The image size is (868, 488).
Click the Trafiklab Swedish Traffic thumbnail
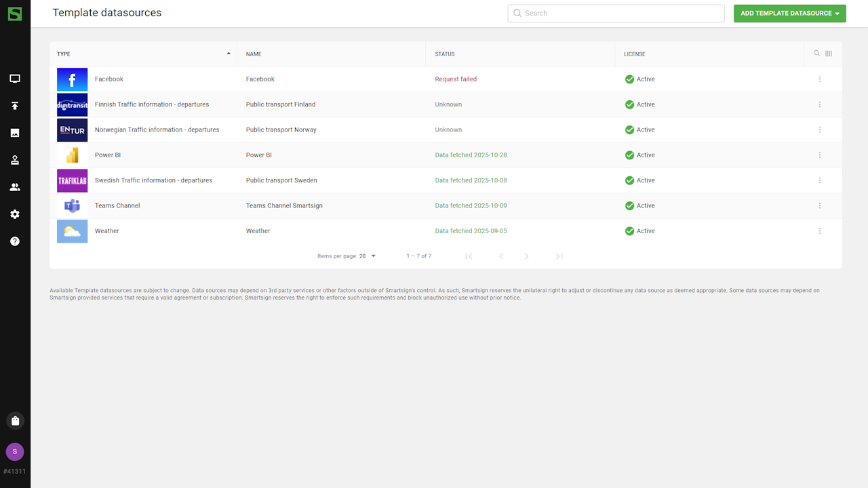tap(72, 180)
